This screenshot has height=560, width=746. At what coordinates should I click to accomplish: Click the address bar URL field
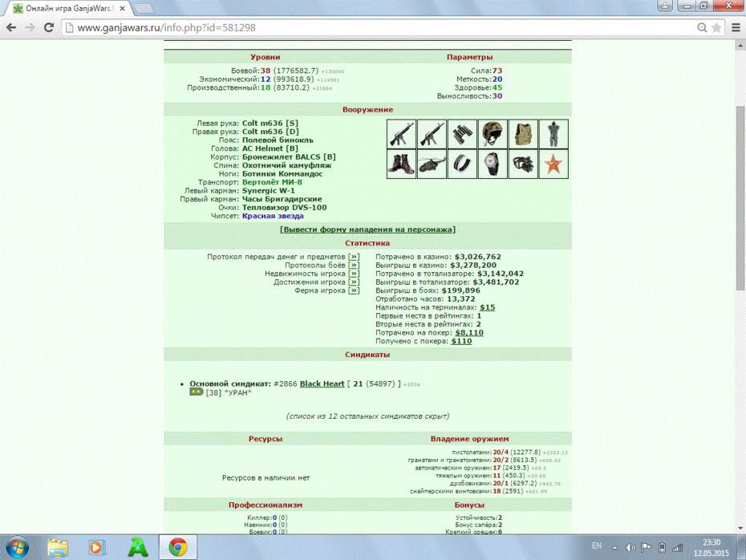click(380, 27)
